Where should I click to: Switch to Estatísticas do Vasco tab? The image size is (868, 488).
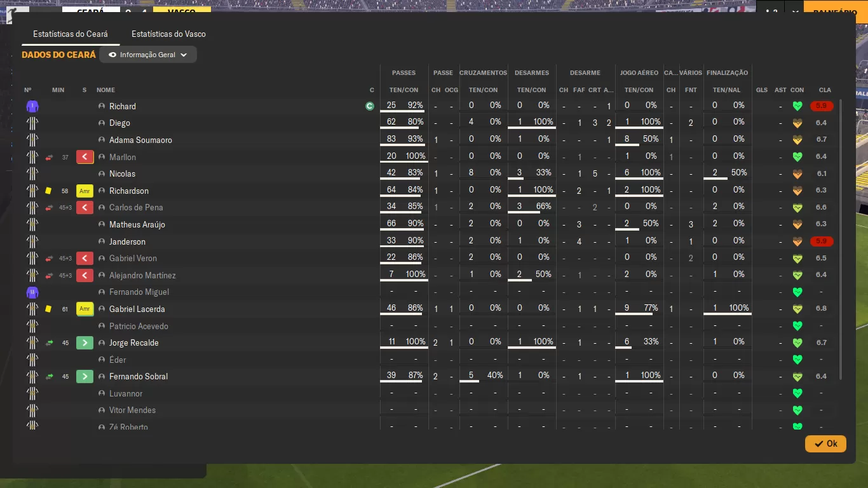168,34
